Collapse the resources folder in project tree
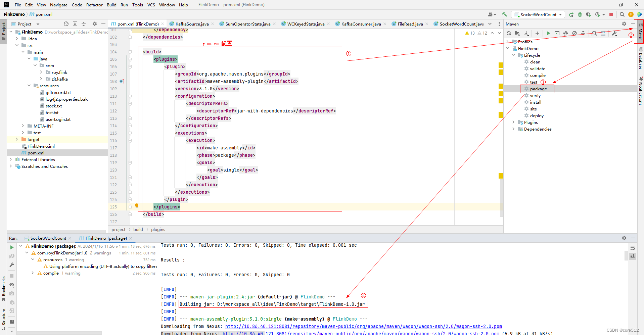This screenshot has height=335, width=644. click(29, 86)
